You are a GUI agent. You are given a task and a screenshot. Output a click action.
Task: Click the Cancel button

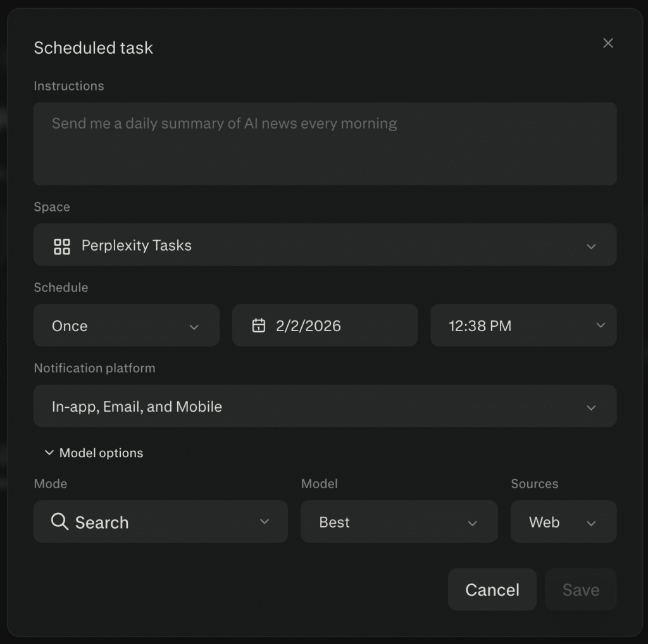pyautogui.click(x=492, y=590)
